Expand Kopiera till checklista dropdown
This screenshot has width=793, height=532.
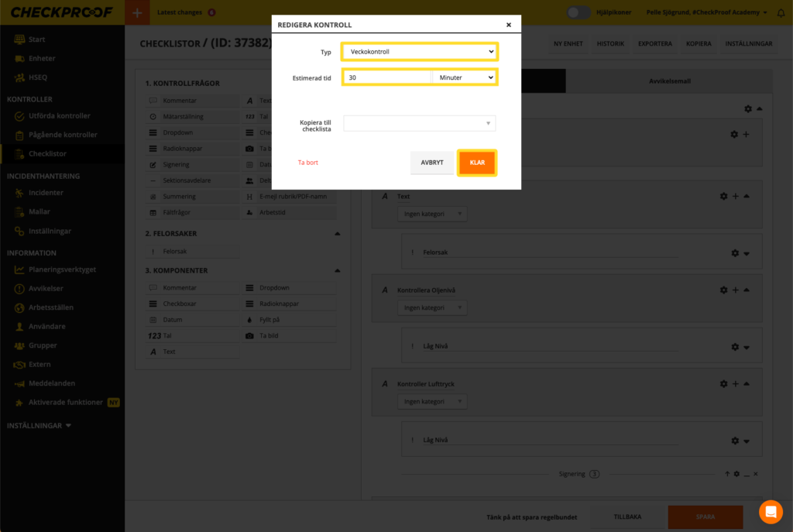click(419, 123)
